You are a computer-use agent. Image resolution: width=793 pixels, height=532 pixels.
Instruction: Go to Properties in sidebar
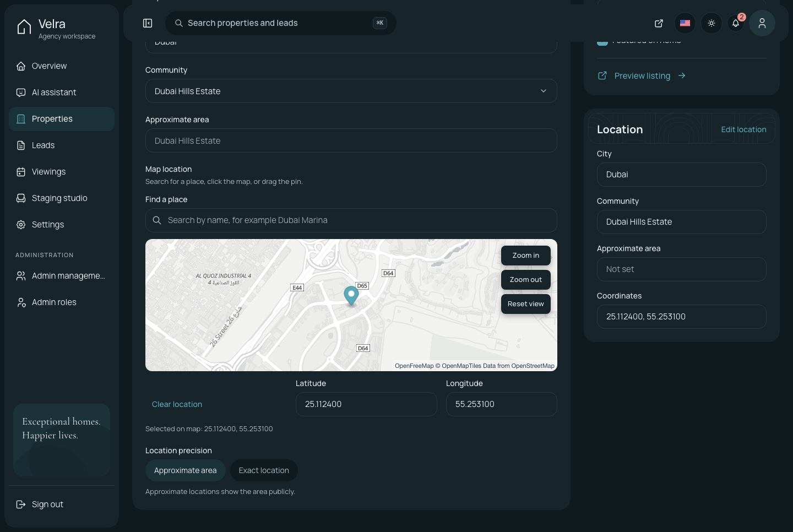click(x=62, y=119)
